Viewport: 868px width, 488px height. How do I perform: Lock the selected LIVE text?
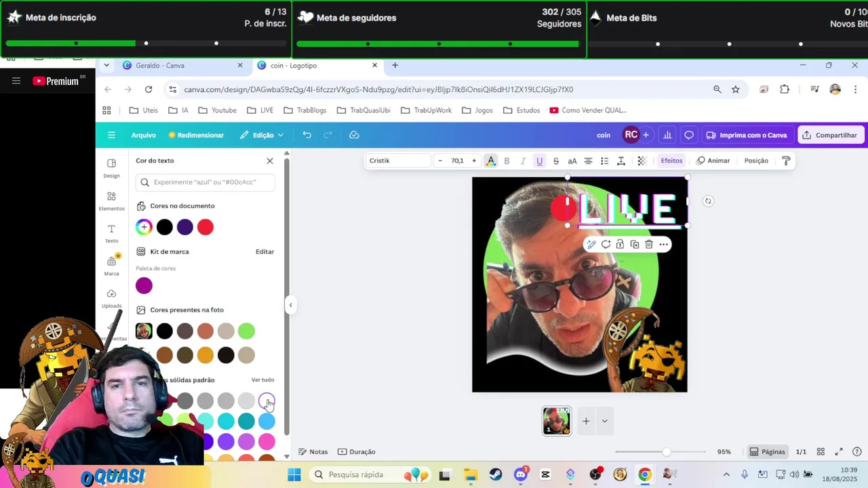620,244
